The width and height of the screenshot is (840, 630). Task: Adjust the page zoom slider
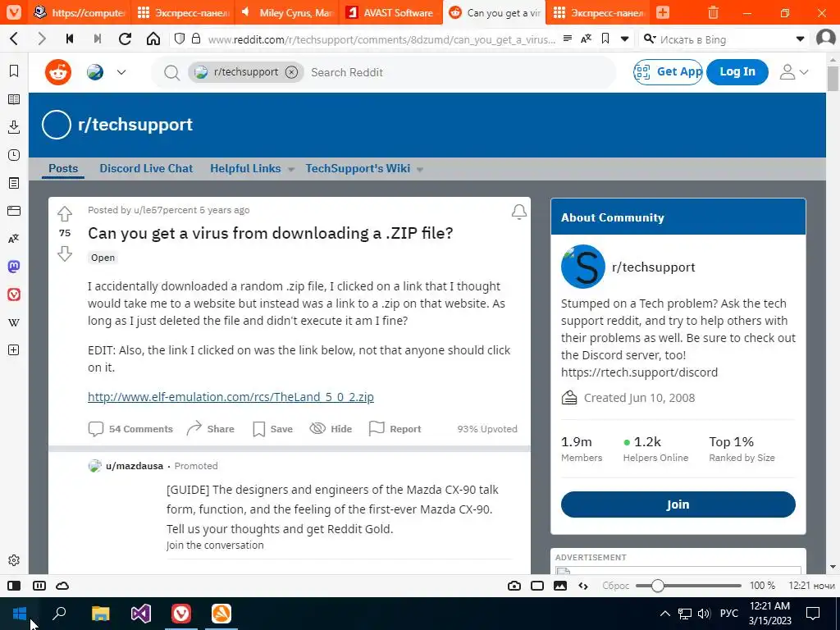(688, 586)
